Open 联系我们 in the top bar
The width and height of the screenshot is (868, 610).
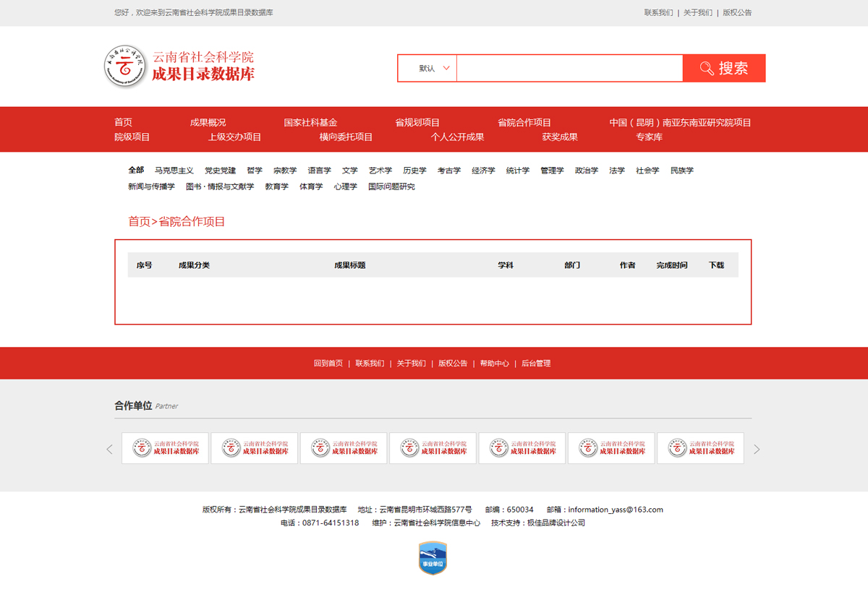(658, 12)
